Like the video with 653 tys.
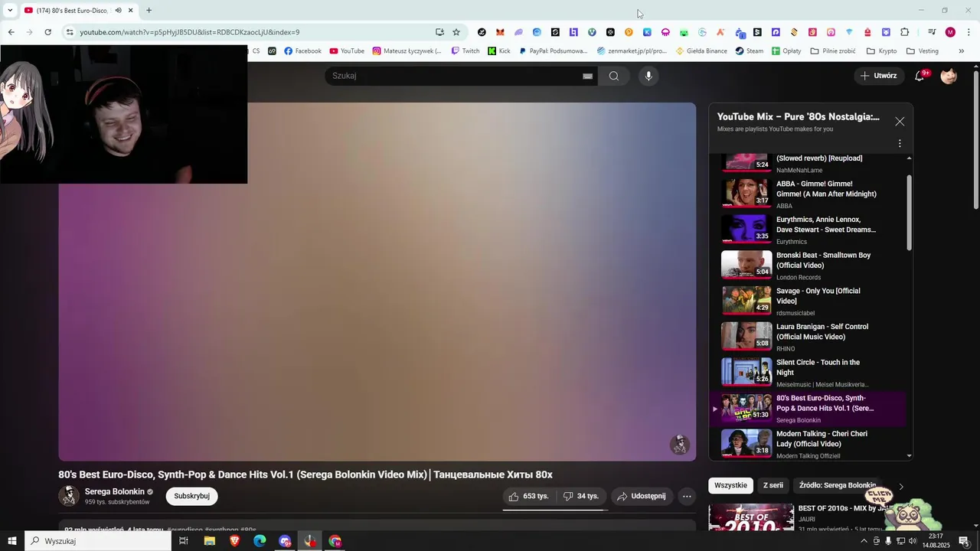The image size is (980, 551). pyautogui.click(x=529, y=496)
